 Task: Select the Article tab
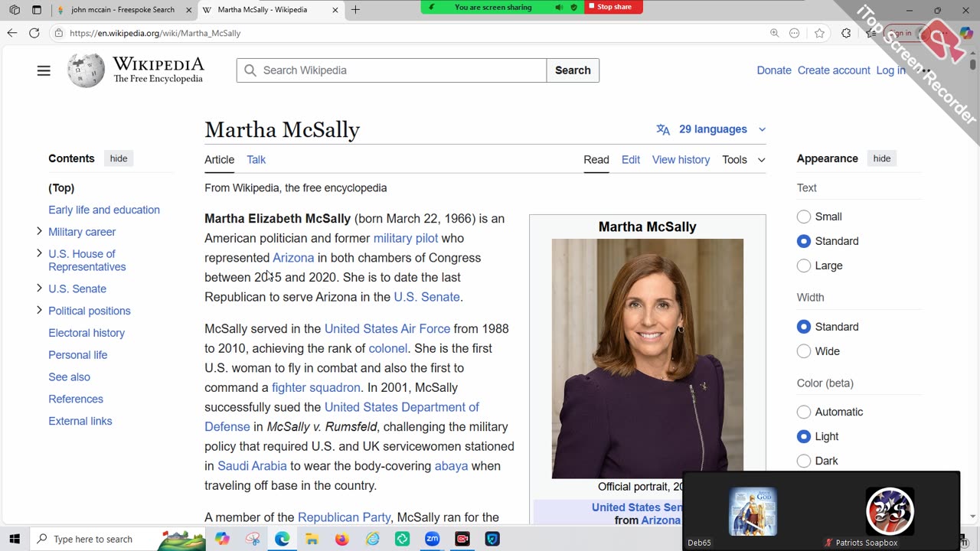(219, 160)
